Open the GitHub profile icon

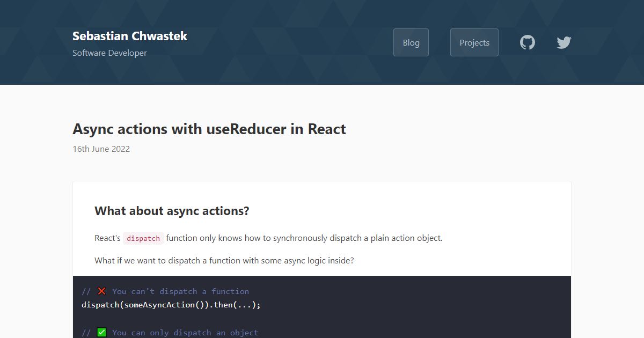point(528,42)
